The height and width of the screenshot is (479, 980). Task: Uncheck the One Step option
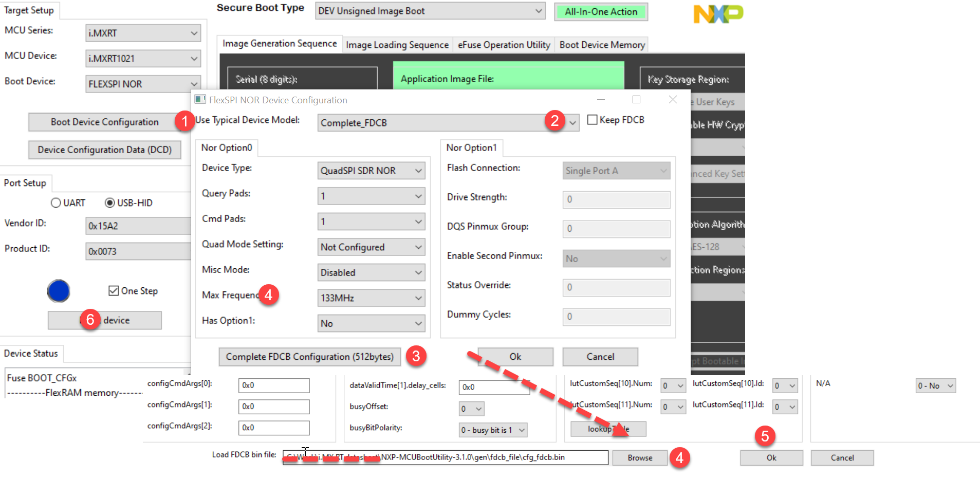click(114, 290)
